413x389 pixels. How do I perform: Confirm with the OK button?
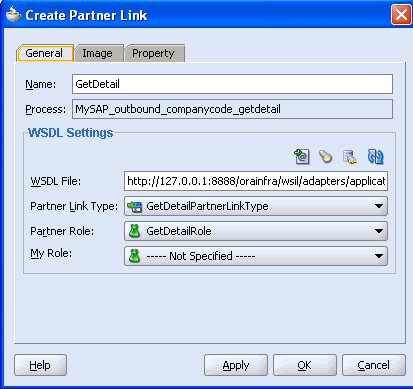pyautogui.click(x=305, y=365)
